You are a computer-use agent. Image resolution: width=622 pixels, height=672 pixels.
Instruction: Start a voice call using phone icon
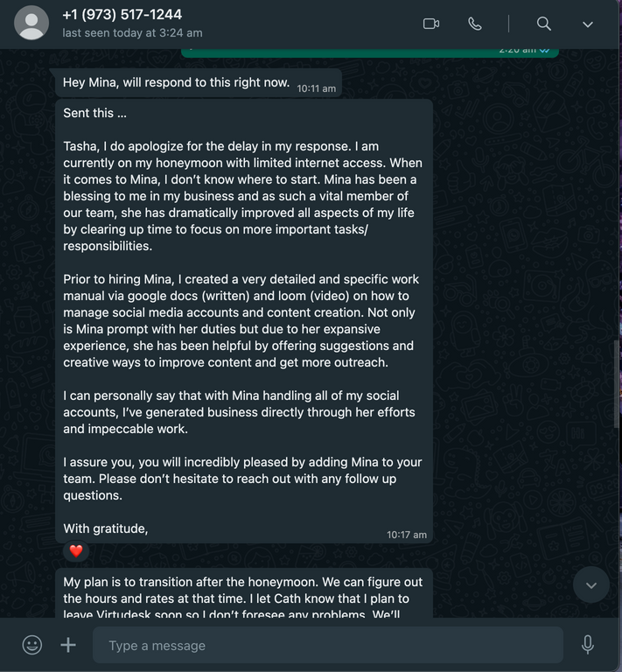click(x=475, y=24)
